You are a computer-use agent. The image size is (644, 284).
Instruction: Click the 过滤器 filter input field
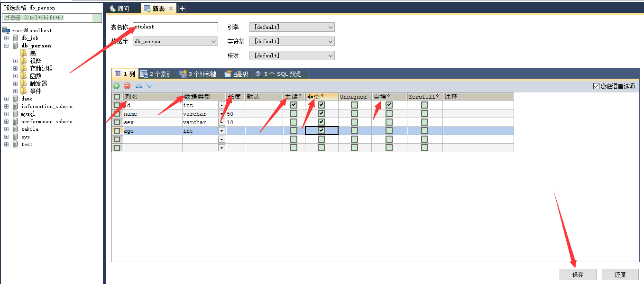pos(52,18)
